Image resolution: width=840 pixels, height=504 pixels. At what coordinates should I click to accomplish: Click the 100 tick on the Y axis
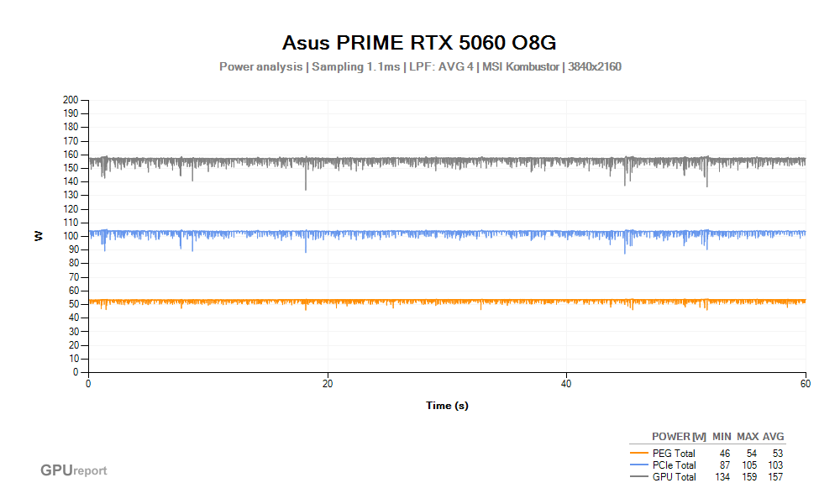71,236
